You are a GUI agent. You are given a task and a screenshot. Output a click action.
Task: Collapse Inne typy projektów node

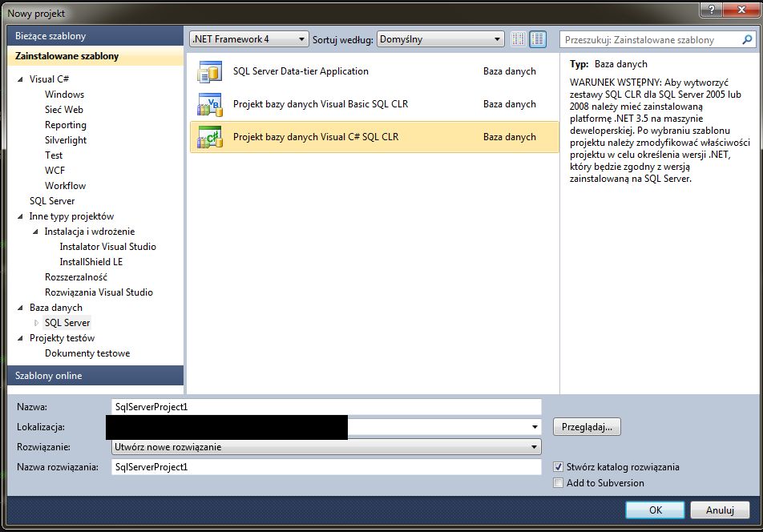coord(21,216)
